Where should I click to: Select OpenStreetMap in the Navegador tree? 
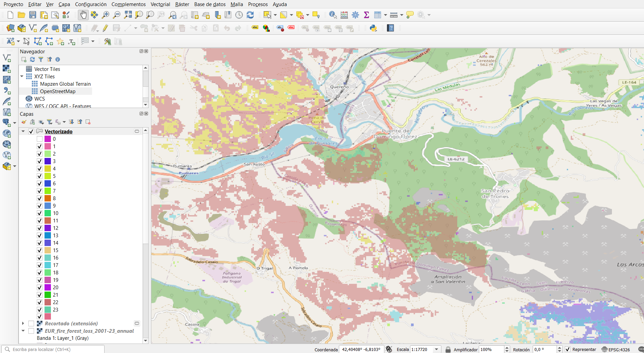(58, 91)
